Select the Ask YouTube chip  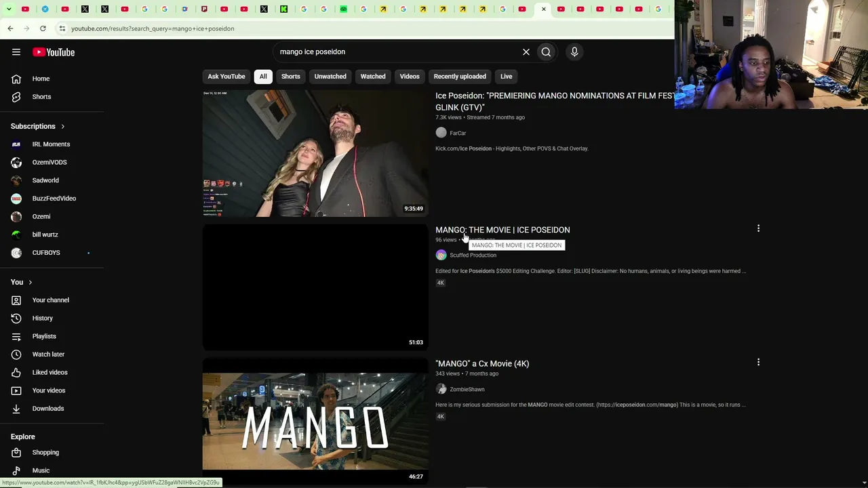pyautogui.click(x=226, y=77)
